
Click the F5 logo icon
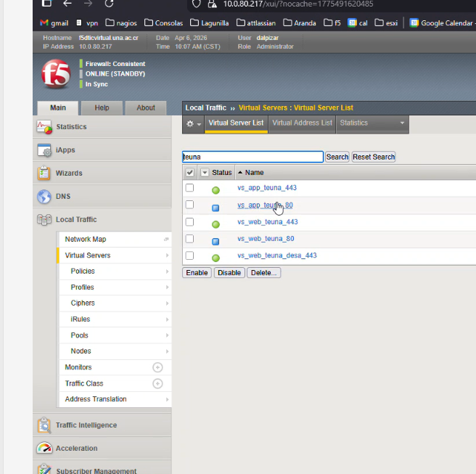[57, 74]
